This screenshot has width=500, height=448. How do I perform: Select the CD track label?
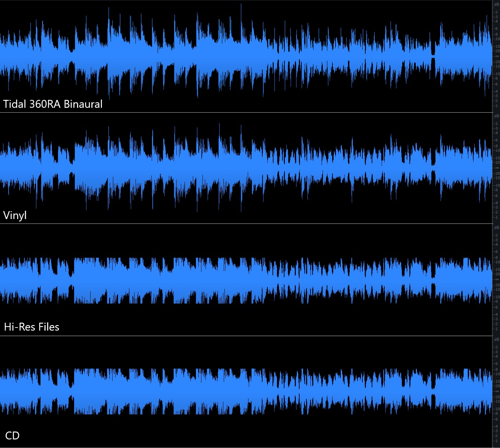[x=12, y=435]
